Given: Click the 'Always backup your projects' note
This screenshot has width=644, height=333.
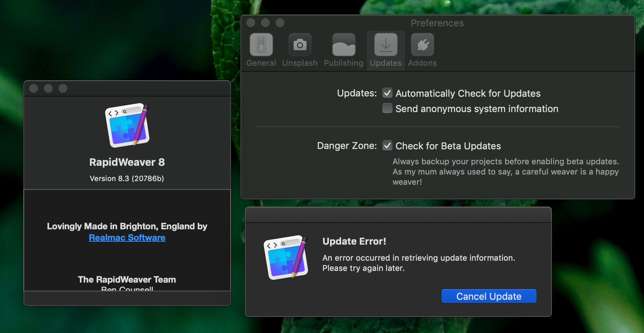Looking at the screenshot, I should (505, 172).
